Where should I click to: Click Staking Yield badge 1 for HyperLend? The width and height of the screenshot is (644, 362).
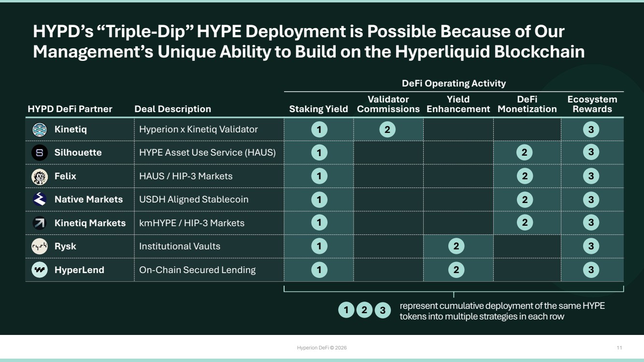click(319, 269)
